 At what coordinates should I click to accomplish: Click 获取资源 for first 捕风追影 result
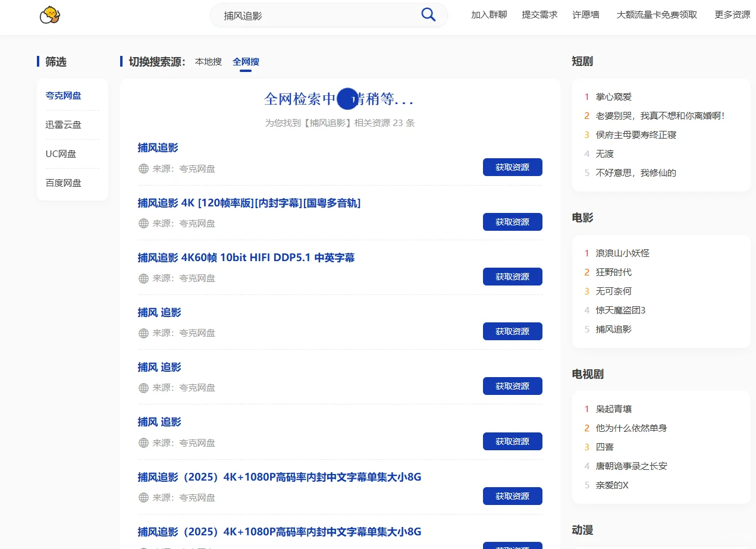(x=512, y=167)
